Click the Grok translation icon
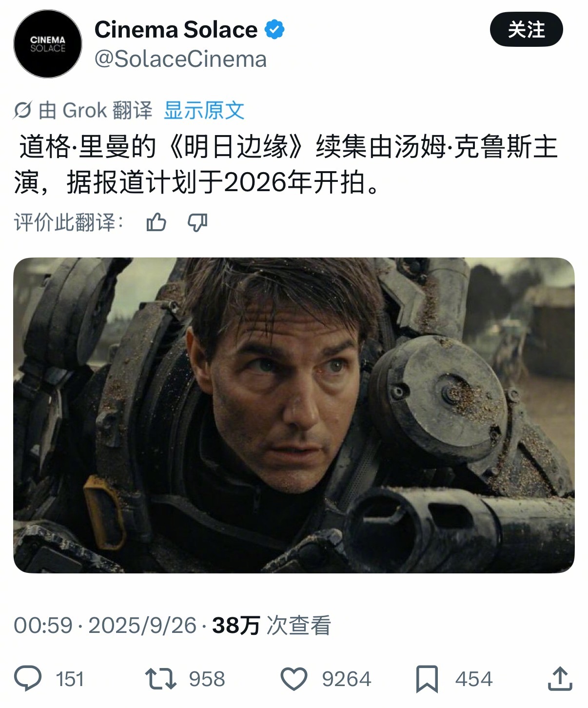Image resolution: width=588 pixels, height=708 pixels. [22, 110]
